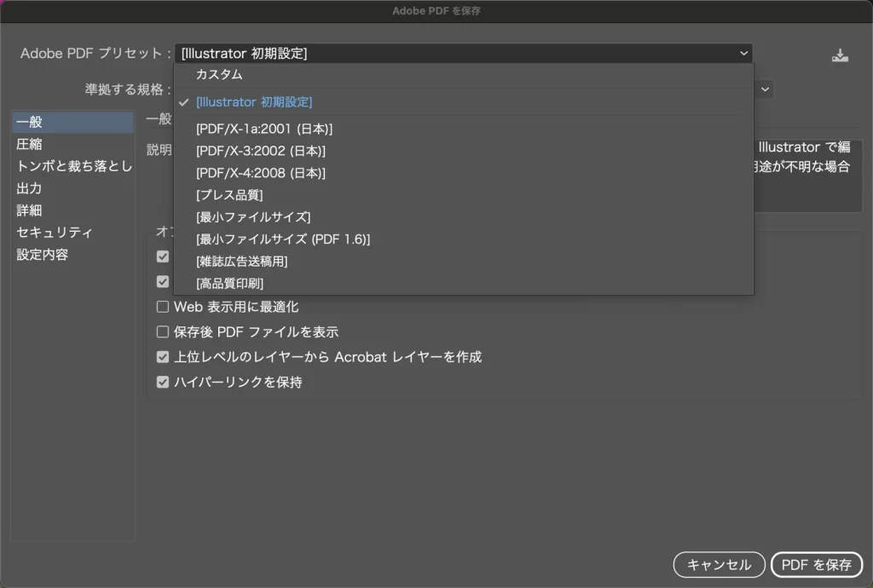Choose the [PDF/X-4:2008 (日本)] preset
This screenshot has width=873, height=588.
[464, 173]
